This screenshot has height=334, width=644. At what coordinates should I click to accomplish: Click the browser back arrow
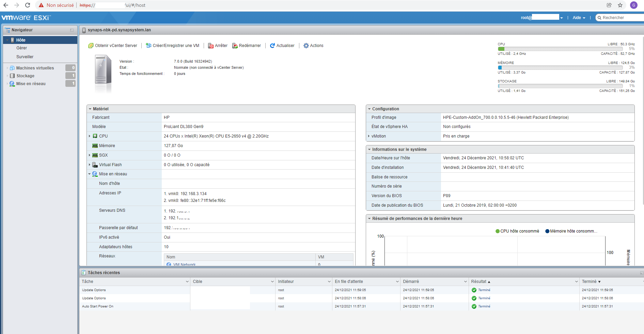[6, 5]
